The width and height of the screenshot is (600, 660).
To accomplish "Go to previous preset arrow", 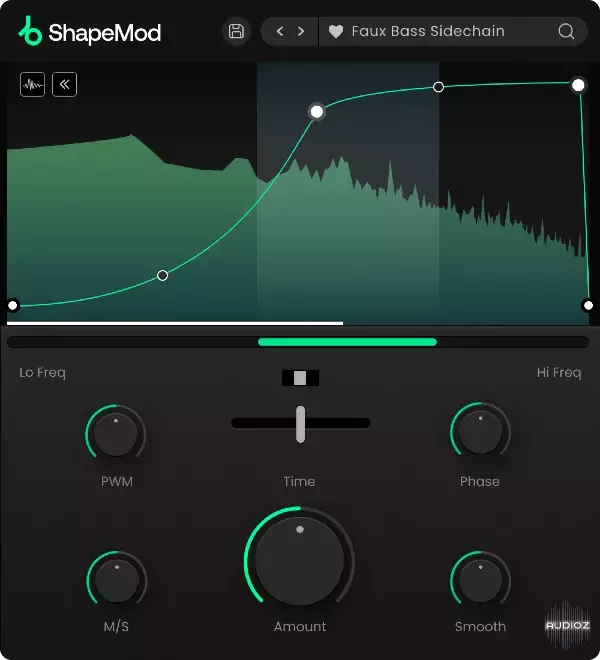I will click(x=280, y=31).
